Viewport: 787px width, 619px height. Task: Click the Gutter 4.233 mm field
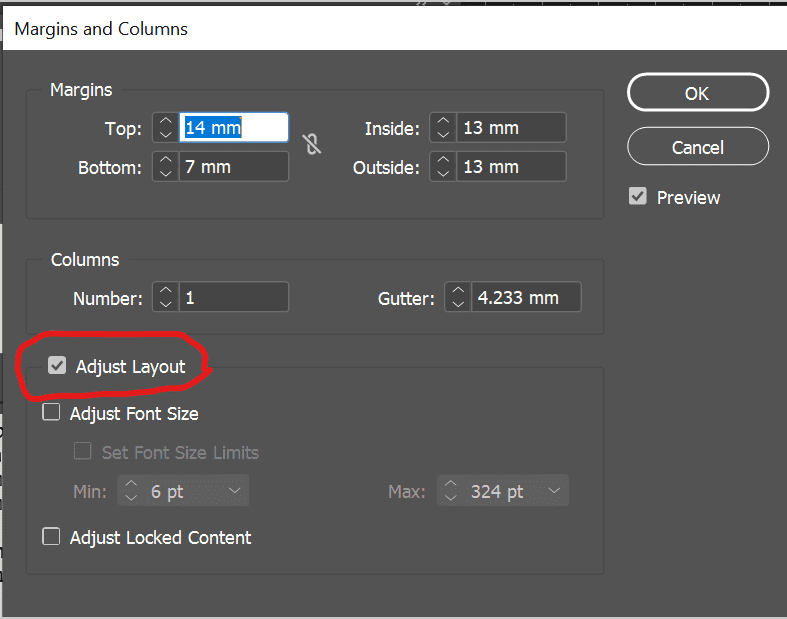click(x=525, y=297)
